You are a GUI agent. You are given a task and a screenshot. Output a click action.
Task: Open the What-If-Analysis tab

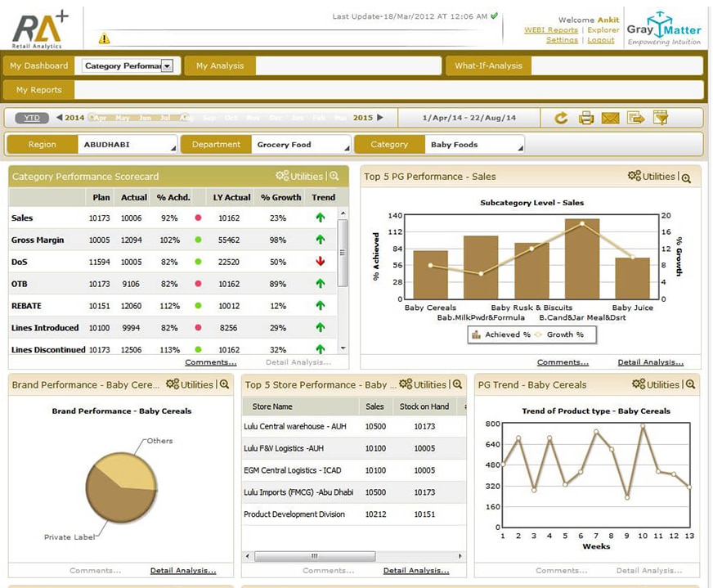pyautogui.click(x=488, y=66)
